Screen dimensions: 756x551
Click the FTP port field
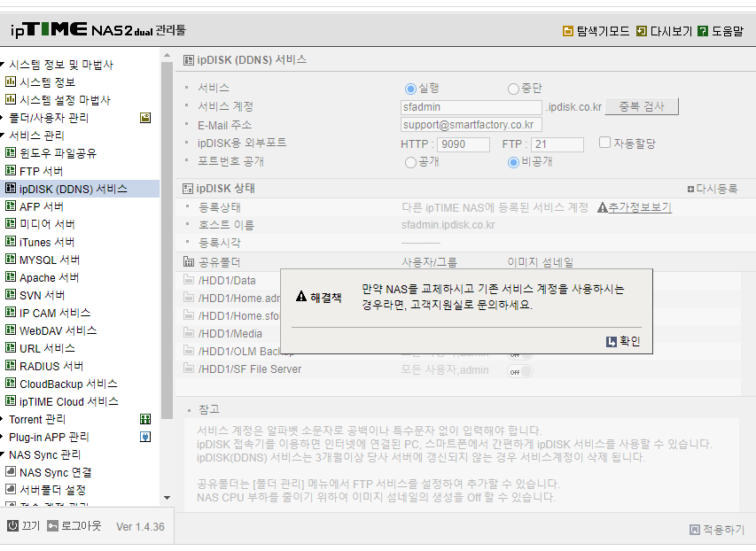click(x=557, y=144)
